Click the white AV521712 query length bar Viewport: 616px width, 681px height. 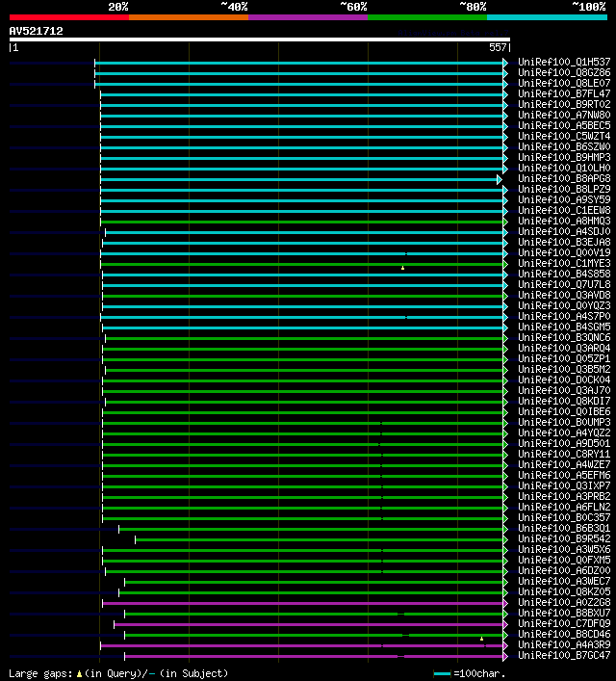[260, 39]
